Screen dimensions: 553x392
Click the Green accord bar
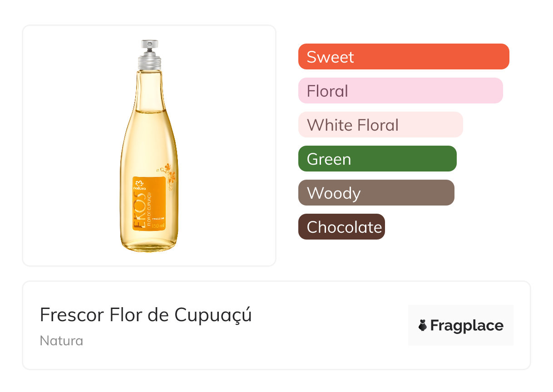(x=377, y=159)
